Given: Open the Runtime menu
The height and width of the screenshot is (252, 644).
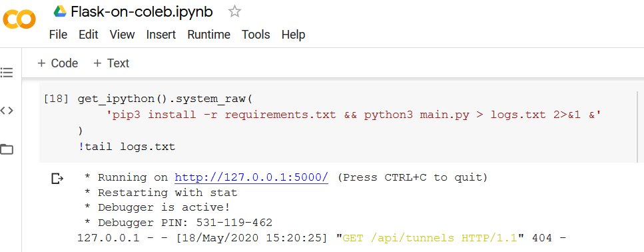Looking at the screenshot, I should pos(208,35).
